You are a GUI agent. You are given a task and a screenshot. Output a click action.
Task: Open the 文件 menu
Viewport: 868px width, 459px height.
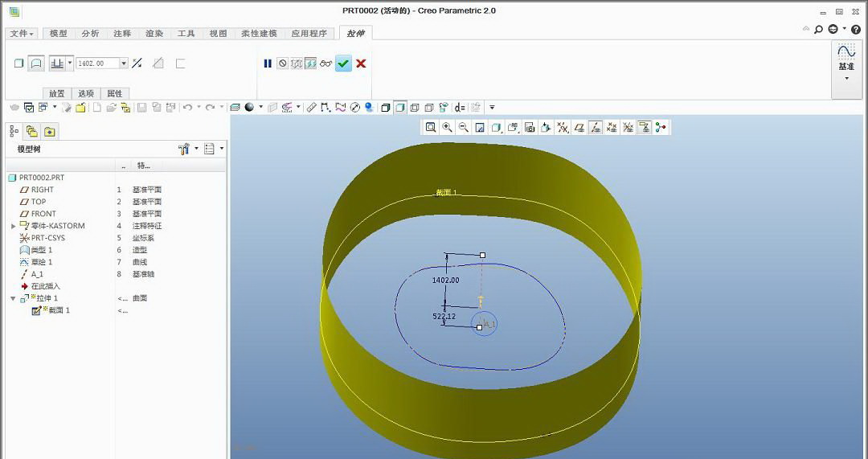22,34
